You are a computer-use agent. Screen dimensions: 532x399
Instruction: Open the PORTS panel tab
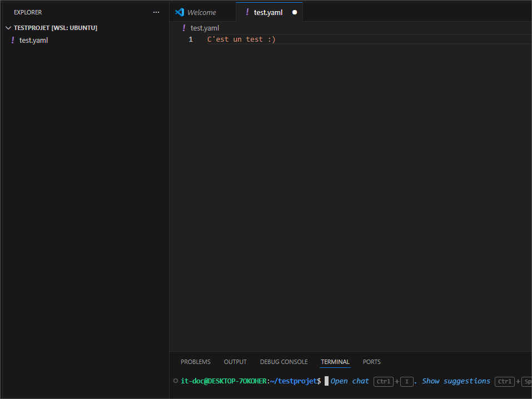pyautogui.click(x=371, y=362)
